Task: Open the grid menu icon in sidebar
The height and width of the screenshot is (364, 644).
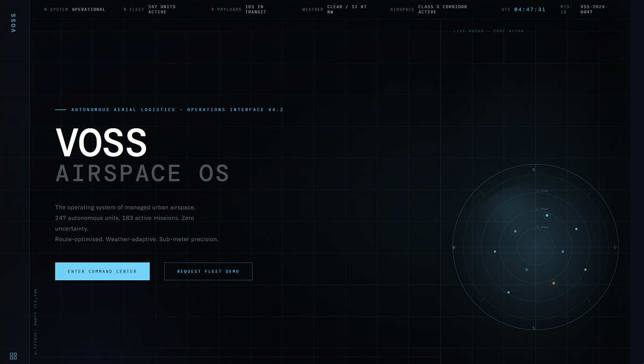Action: 13,356
